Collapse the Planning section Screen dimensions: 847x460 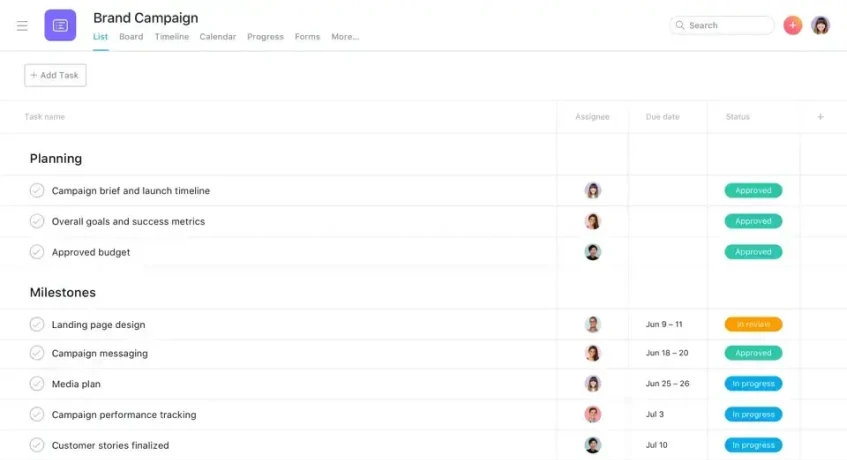56,159
